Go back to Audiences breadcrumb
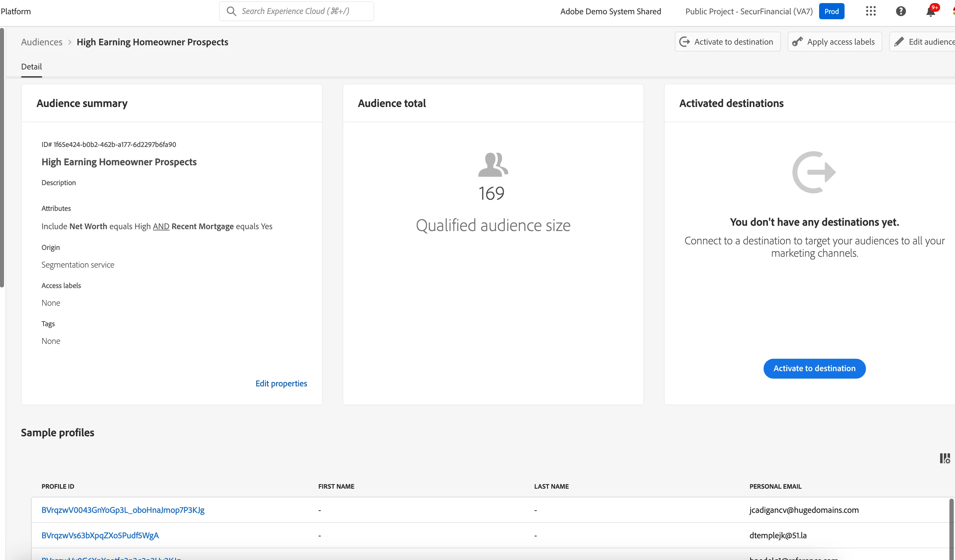Screen dimensions: 955x560 pyautogui.click(x=42, y=42)
